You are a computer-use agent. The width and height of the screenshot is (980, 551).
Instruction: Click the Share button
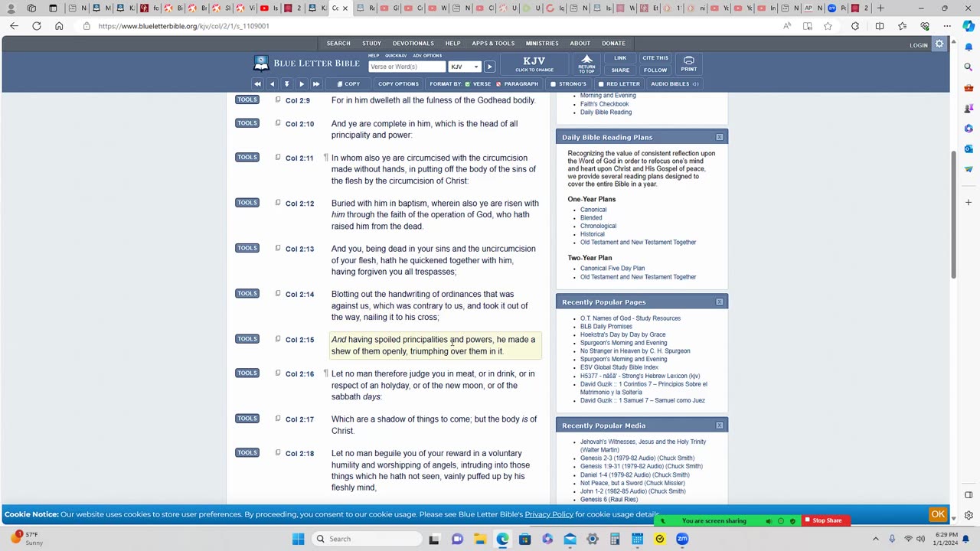pyautogui.click(x=620, y=70)
